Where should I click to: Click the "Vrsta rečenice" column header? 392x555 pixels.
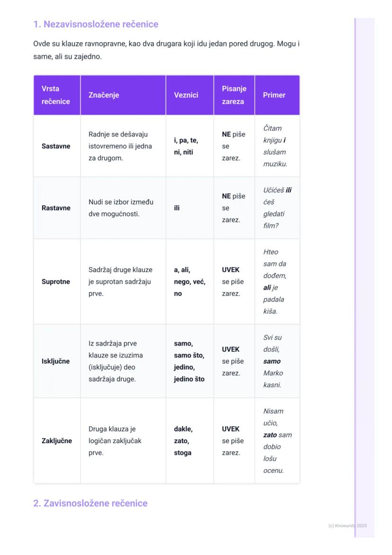56,95
